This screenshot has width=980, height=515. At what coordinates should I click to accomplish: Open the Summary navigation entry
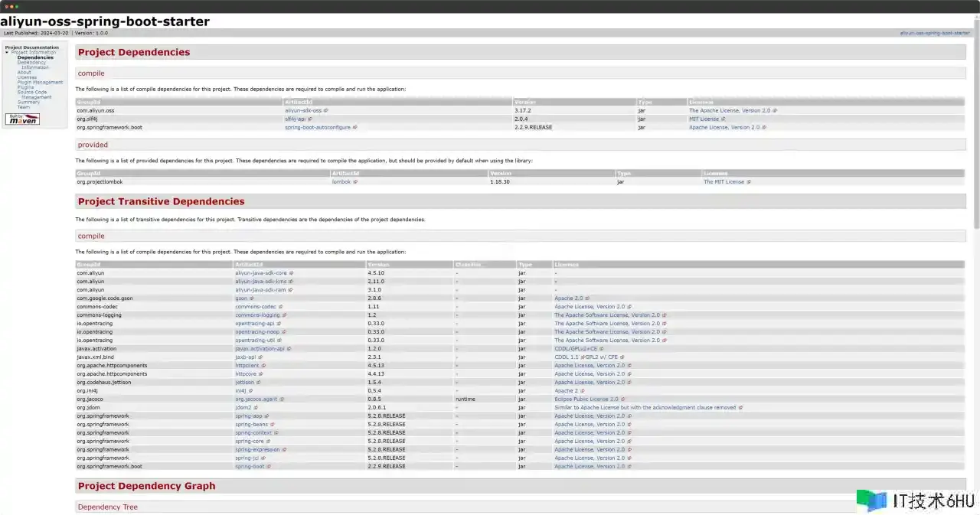(28, 103)
